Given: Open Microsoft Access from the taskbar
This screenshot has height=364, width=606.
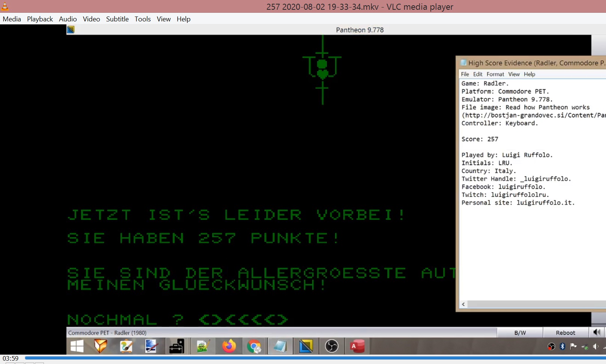Looking at the screenshot, I should pos(357,346).
